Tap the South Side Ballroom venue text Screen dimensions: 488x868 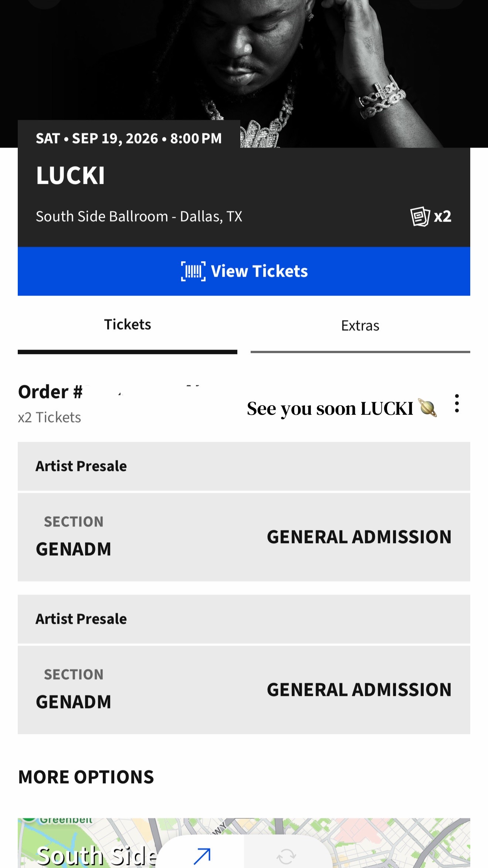point(139,216)
